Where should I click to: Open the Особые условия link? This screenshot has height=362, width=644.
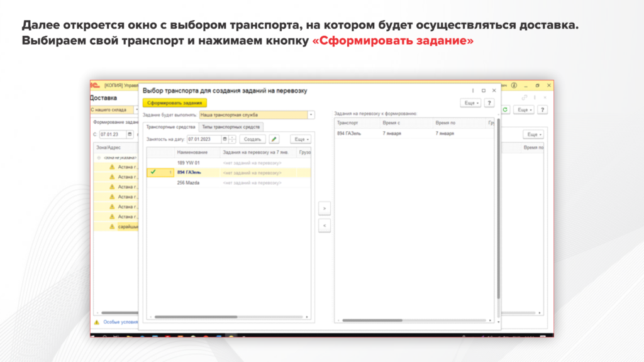(120, 322)
